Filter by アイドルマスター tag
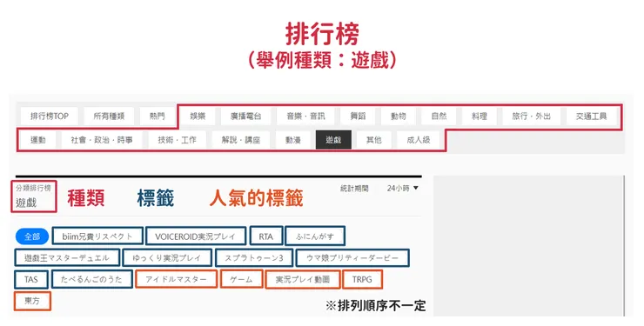The image size is (644, 326). (x=176, y=280)
